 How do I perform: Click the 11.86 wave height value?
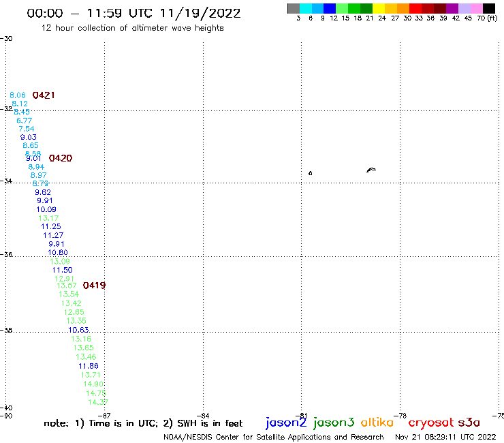pos(89,366)
